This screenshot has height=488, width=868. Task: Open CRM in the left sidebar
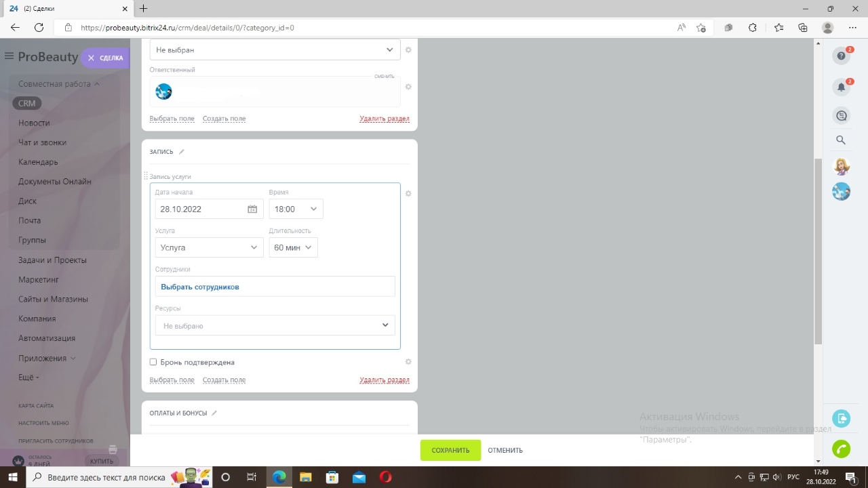[x=27, y=104]
